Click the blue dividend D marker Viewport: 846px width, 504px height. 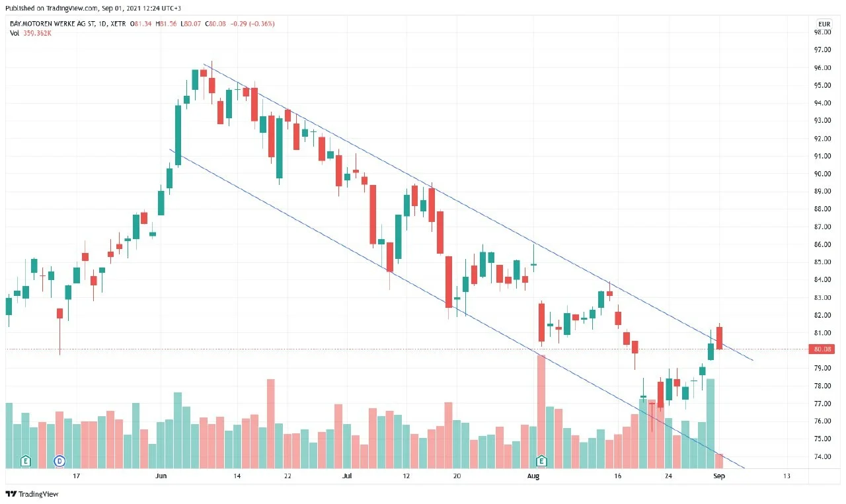coord(59,460)
